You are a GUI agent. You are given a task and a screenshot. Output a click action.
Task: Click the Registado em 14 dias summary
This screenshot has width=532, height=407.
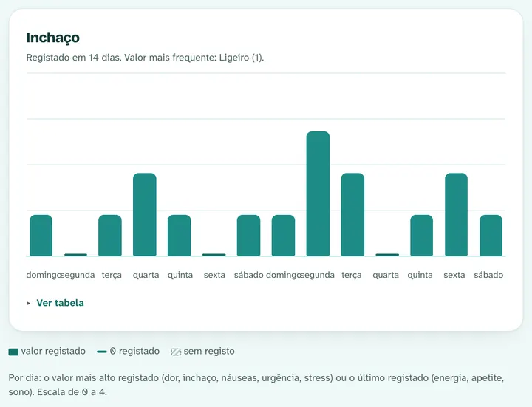tap(145, 58)
